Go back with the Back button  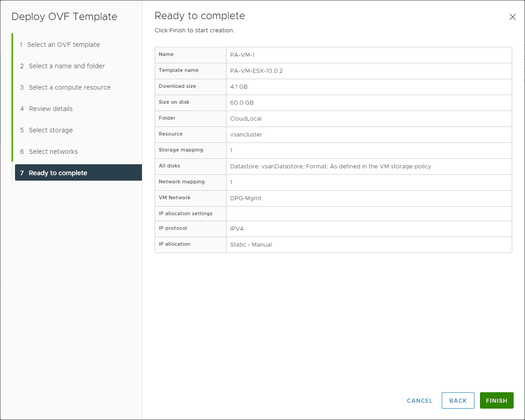coord(458,400)
